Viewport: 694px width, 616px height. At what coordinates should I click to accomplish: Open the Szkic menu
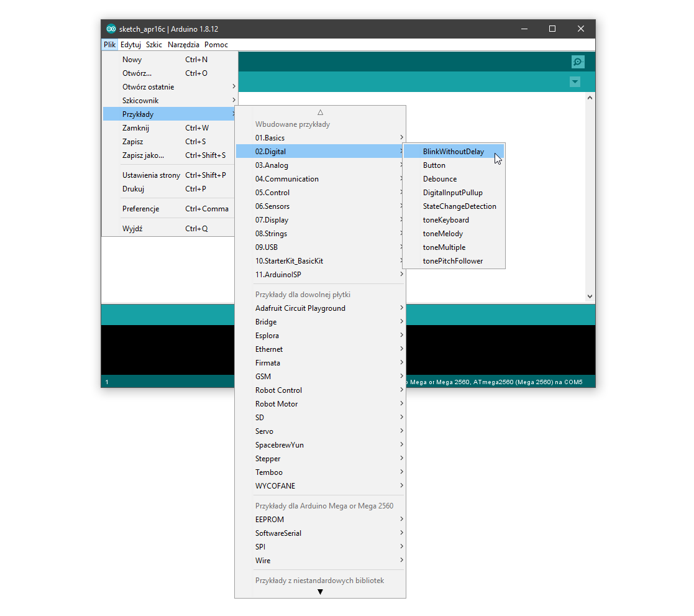coord(153,45)
